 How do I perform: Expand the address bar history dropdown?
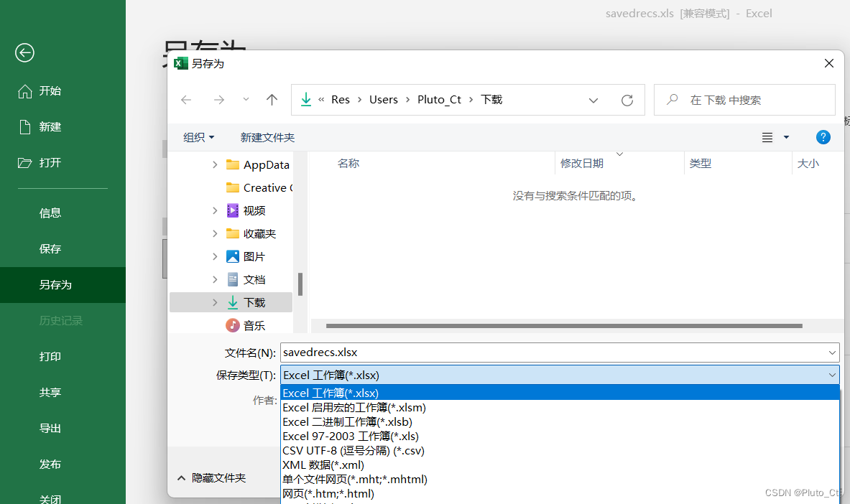click(x=593, y=101)
